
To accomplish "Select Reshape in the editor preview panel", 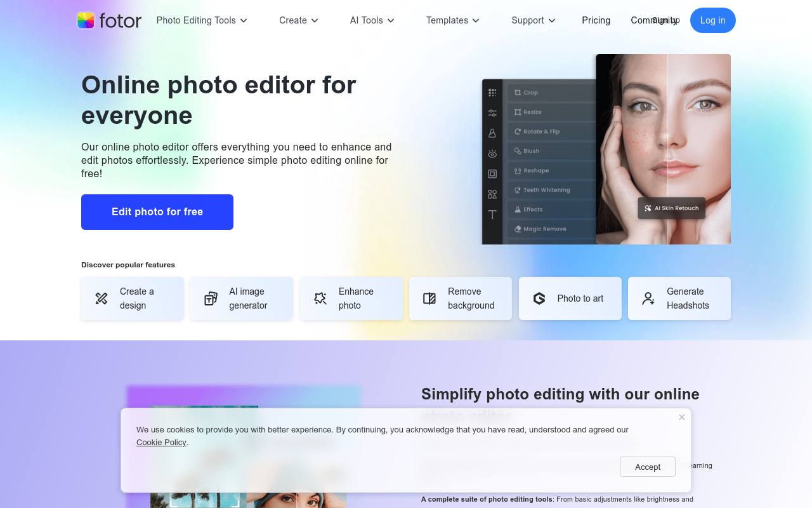I will click(551, 171).
